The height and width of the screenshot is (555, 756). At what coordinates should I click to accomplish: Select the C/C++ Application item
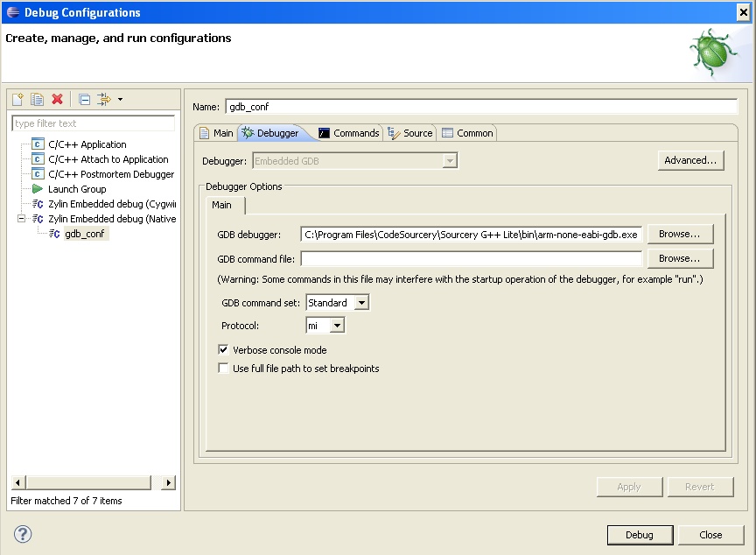coord(87,144)
